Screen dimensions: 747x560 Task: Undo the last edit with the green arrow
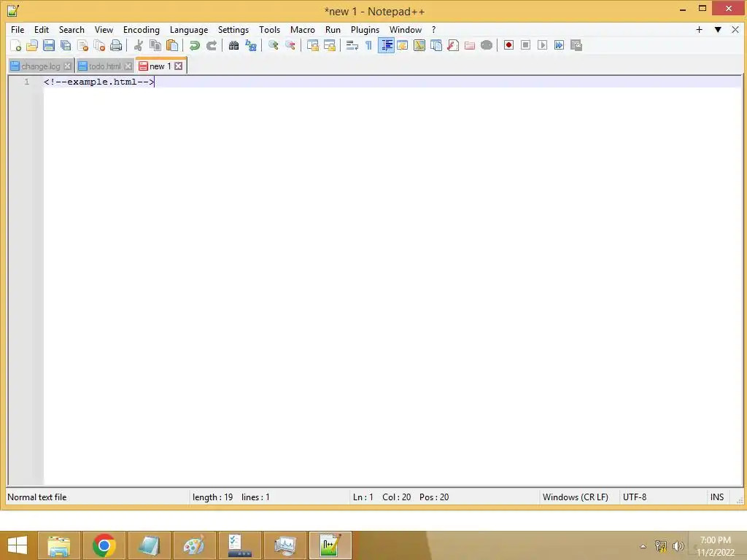pyautogui.click(x=194, y=45)
